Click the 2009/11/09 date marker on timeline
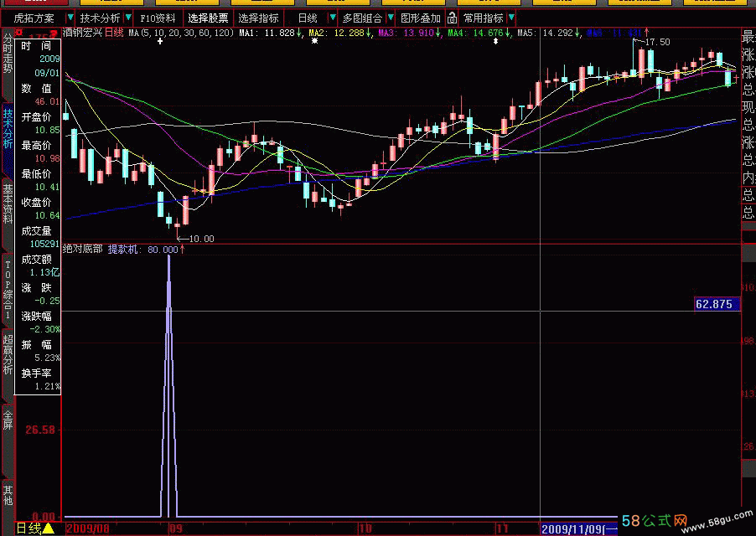This screenshot has height=536, width=756. (578, 528)
